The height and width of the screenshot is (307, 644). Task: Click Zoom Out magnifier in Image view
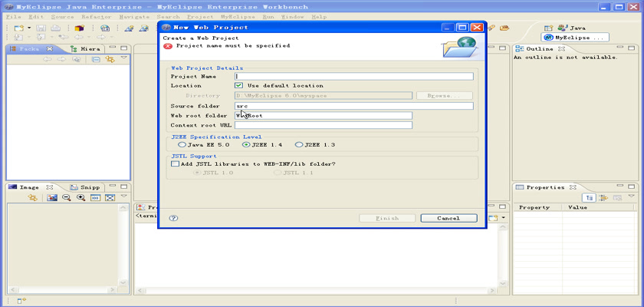pyautogui.click(x=66, y=198)
